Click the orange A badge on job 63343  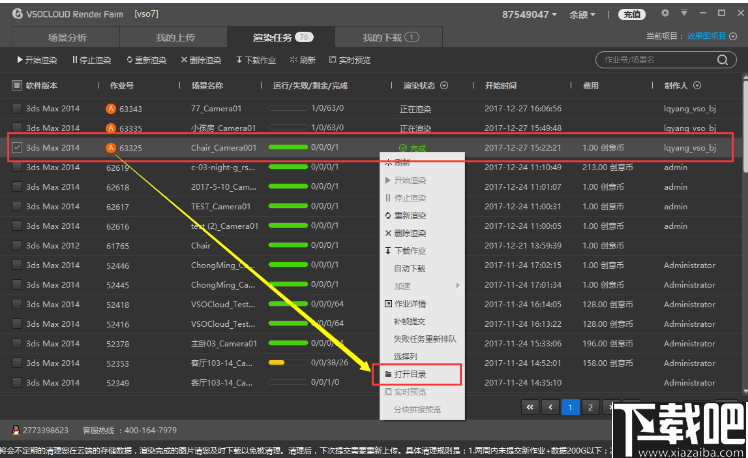111,109
